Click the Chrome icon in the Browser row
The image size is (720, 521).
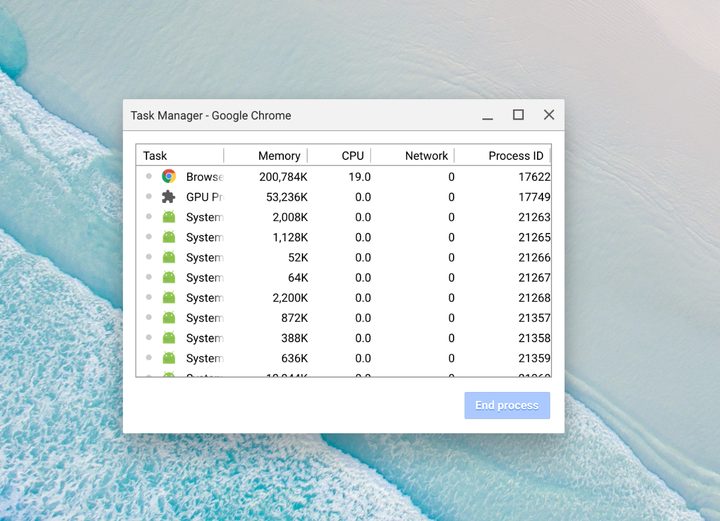[x=169, y=176]
